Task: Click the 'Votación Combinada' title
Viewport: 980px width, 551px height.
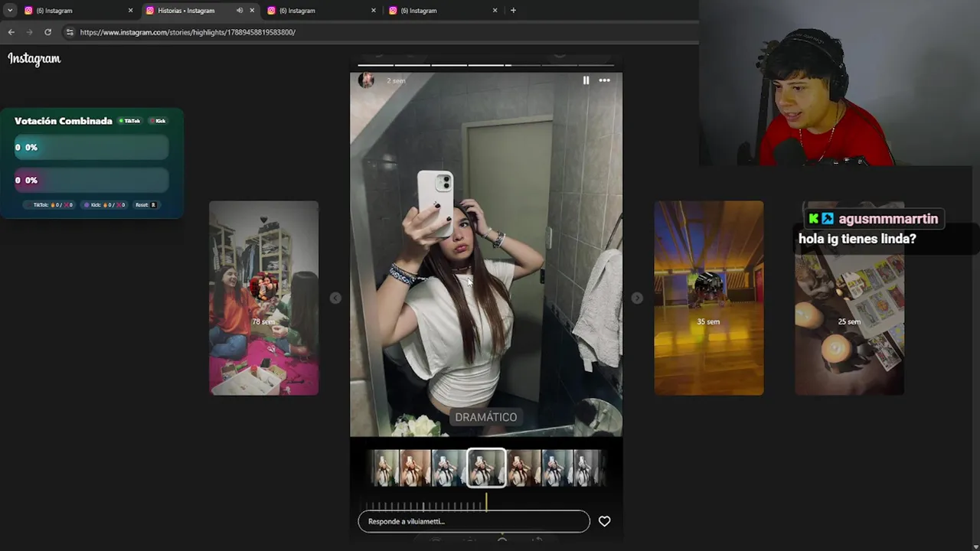Action: pos(64,121)
